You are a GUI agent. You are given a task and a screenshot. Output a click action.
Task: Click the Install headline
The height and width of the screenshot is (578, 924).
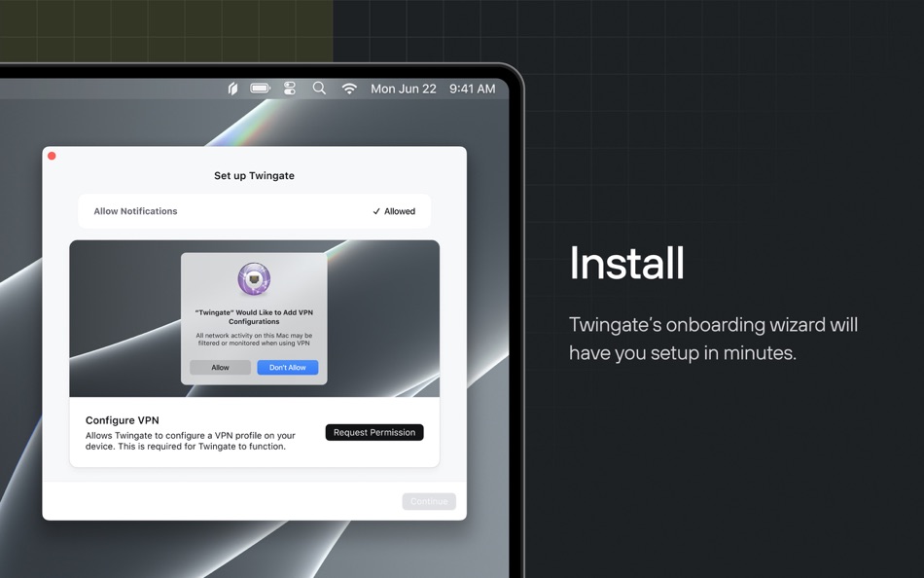pyautogui.click(x=626, y=263)
